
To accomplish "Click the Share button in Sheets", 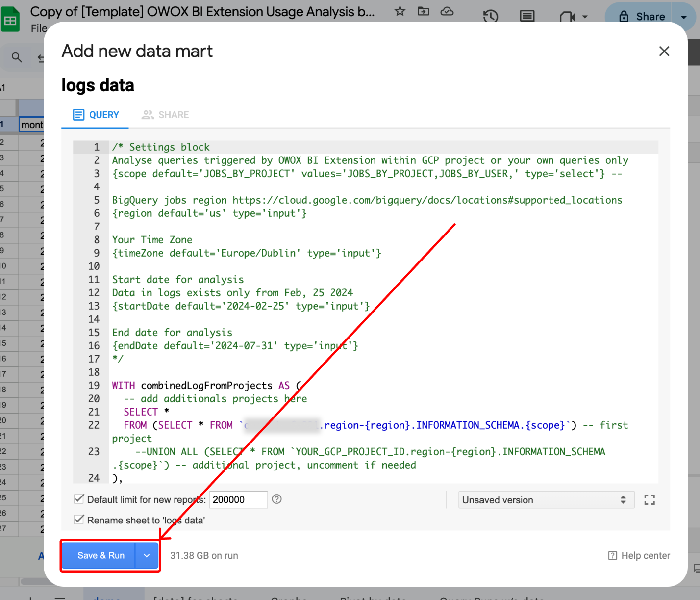I will pyautogui.click(x=642, y=16).
